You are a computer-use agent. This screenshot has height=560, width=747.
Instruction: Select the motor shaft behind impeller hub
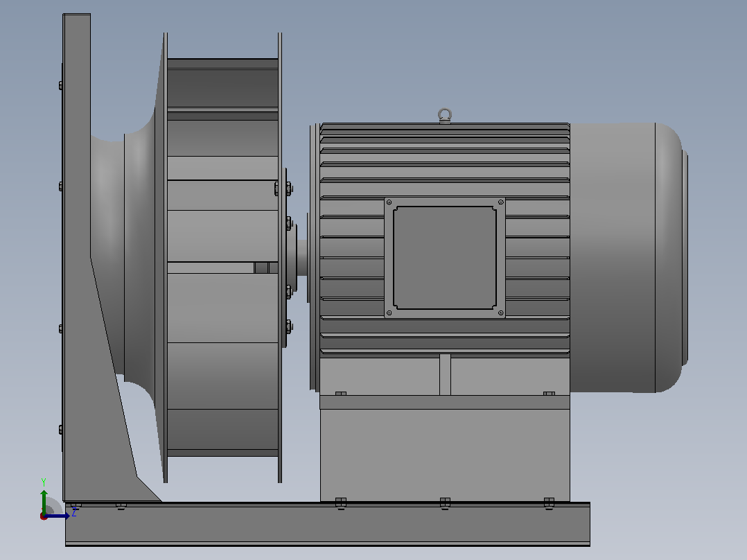pos(303,258)
